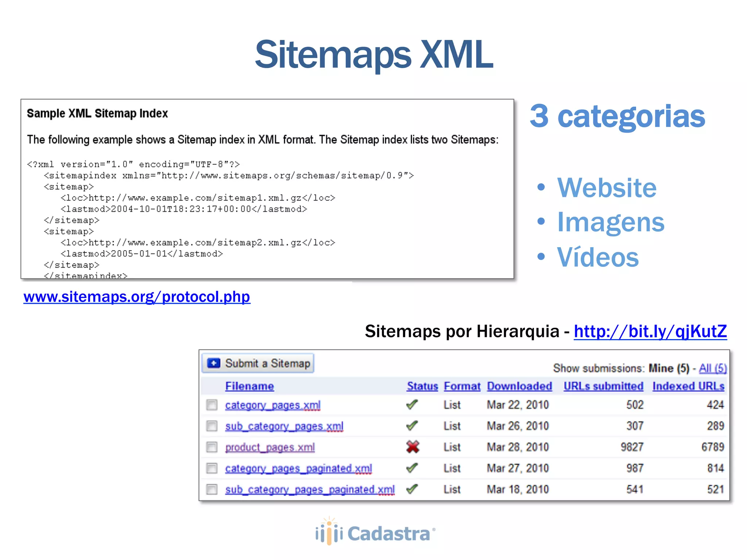
Task: Click the 3 categorias heading
Action: [618, 116]
